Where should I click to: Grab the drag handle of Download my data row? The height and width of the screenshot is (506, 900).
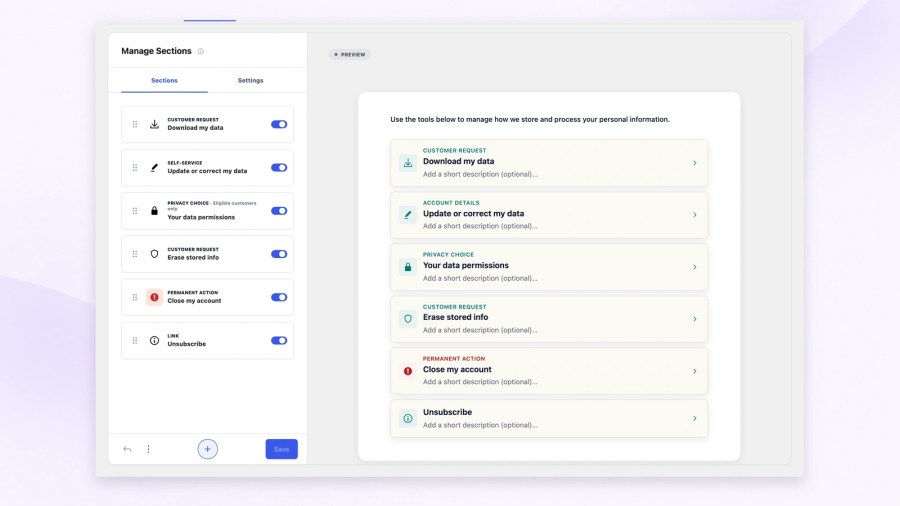coord(135,124)
